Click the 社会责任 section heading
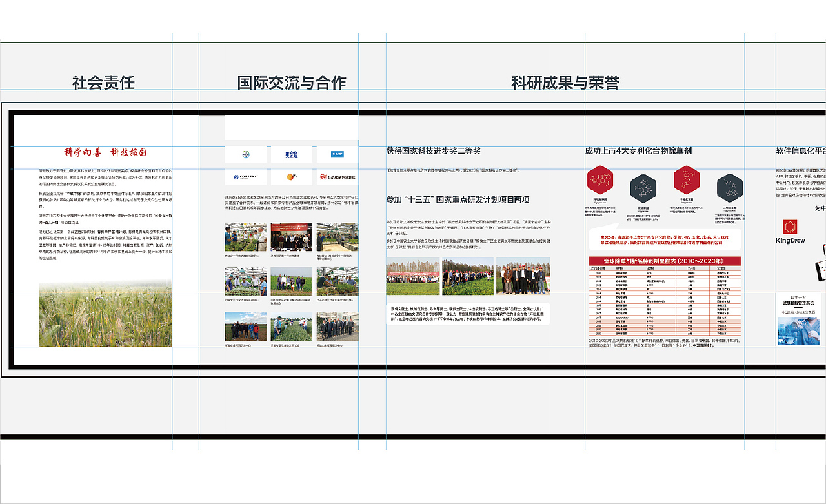 (x=103, y=83)
